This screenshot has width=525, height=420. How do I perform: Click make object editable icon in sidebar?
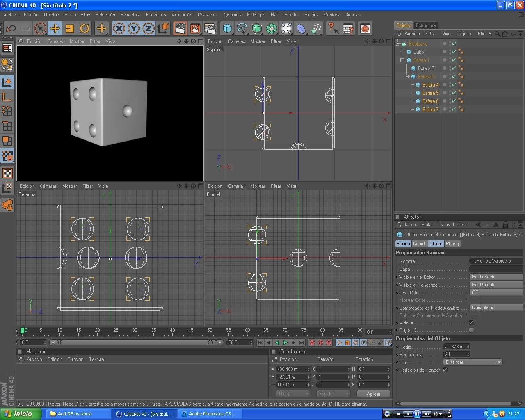[7, 65]
